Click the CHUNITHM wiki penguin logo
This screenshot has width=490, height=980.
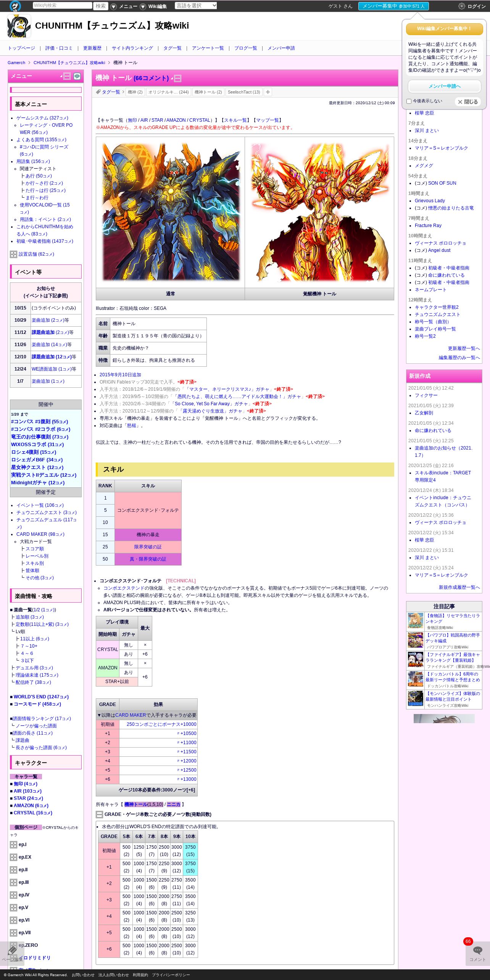[x=19, y=26]
